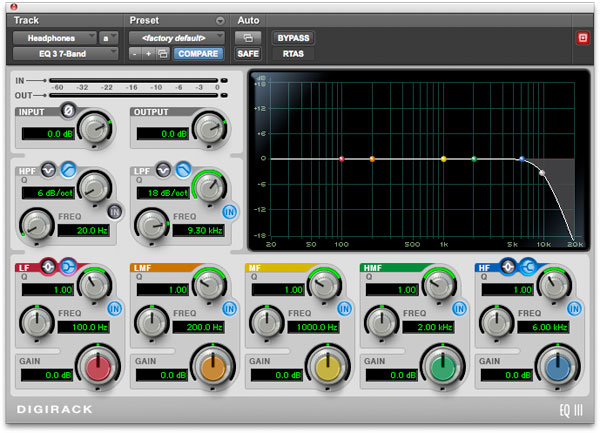Select the red LF point on graph
Screen dimensions: 600x433
click(x=342, y=159)
